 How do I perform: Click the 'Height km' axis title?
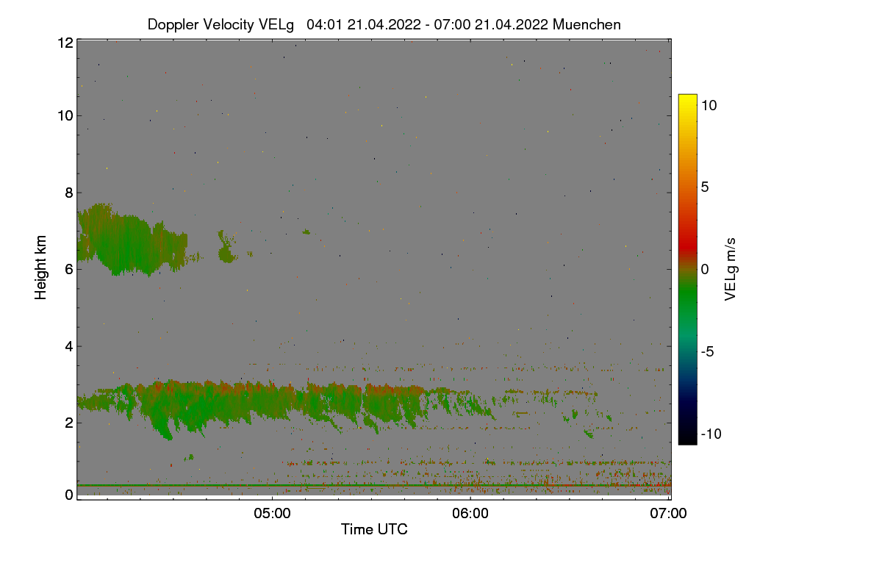[40, 268]
